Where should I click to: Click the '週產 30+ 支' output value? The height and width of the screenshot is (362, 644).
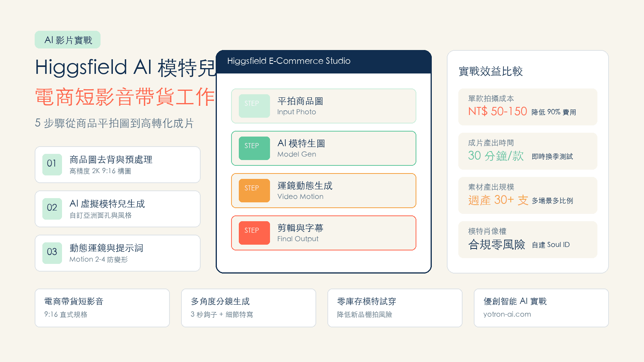coord(498,200)
